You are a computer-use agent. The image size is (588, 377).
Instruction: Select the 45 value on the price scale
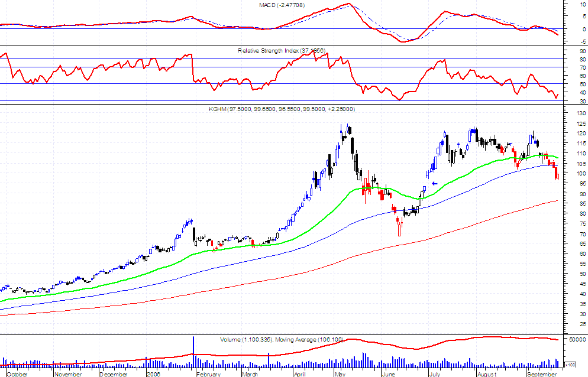[583, 284]
